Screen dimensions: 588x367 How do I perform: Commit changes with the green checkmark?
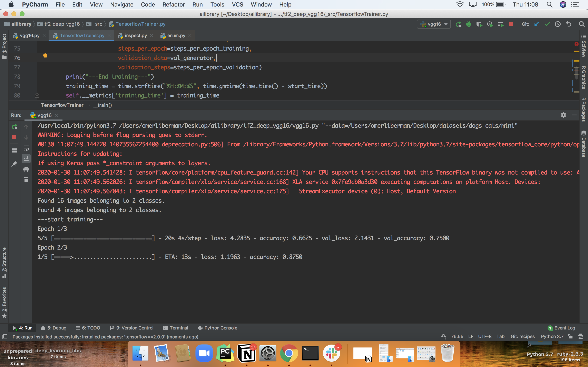(547, 24)
